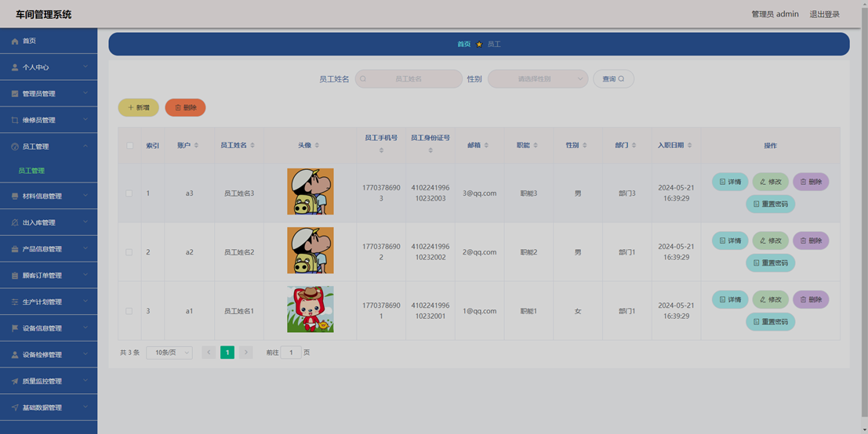Check the row checkbox for account a1
This screenshot has width=868, height=434.
[129, 311]
